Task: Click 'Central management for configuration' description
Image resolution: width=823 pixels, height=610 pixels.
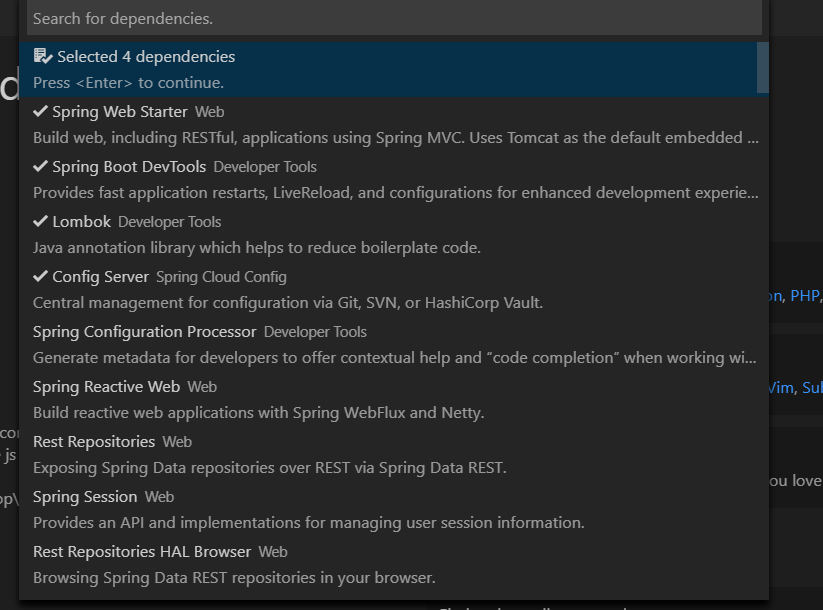Action: (288, 303)
